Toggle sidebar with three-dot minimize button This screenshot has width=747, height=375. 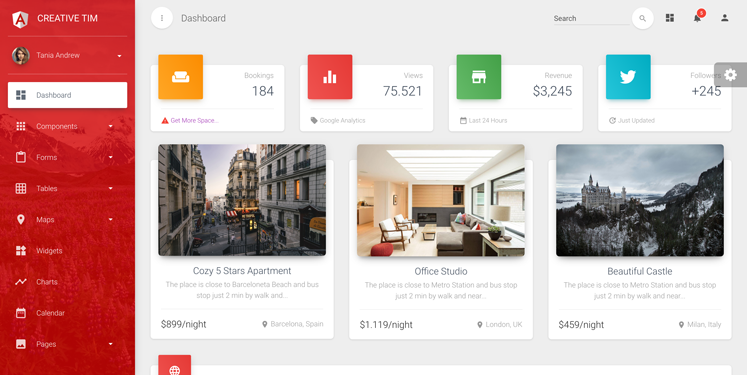click(x=162, y=18)
